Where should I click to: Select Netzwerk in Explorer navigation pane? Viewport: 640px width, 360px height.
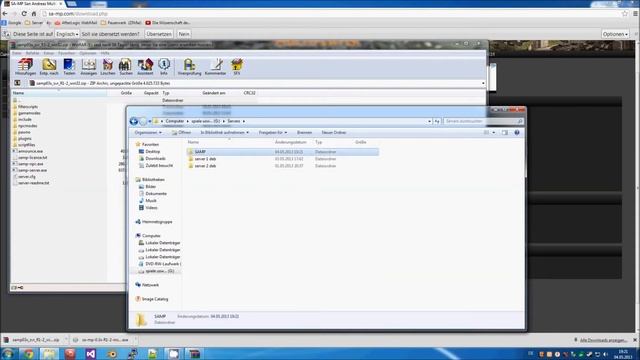(150, 285)
